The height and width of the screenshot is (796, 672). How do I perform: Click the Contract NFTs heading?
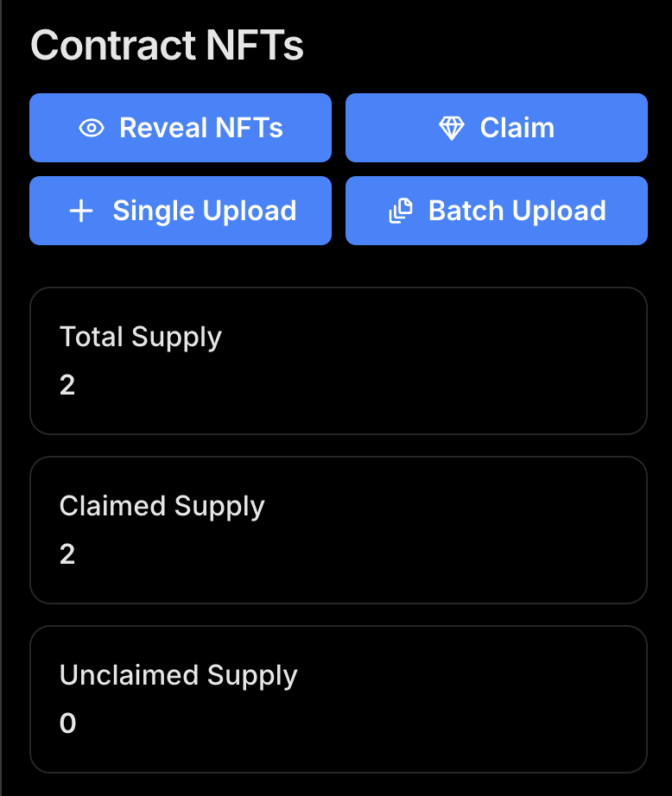pos(167,46)
